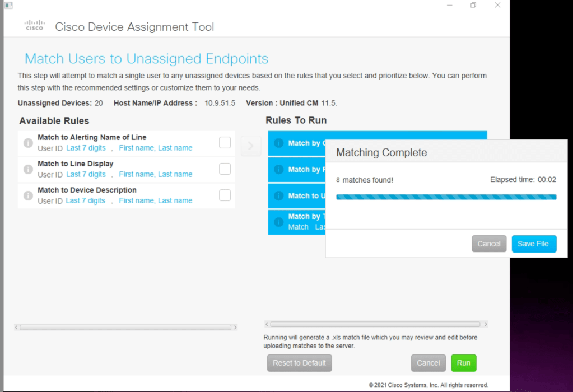Tick the Match to Device Description checkbox
Screen dimensions: 573x392
225,195
